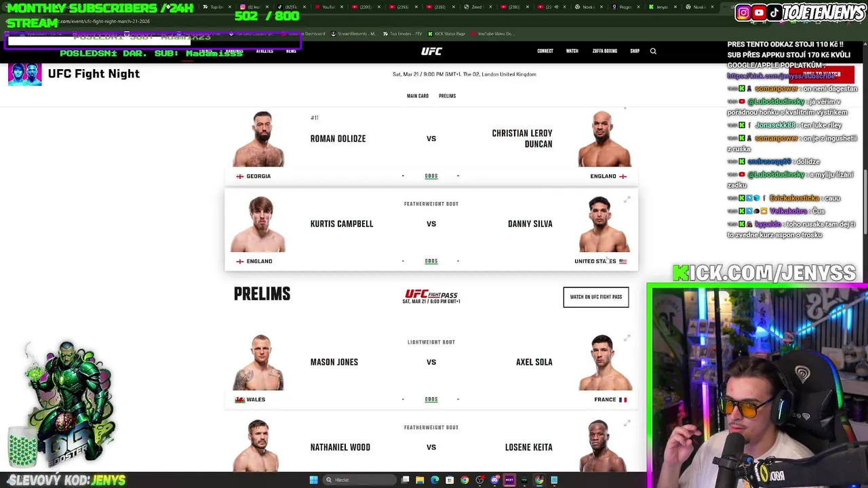Expand the Mason Jones vs Axel Sola card
Screen dimensions: 868x488
(627, 338)
